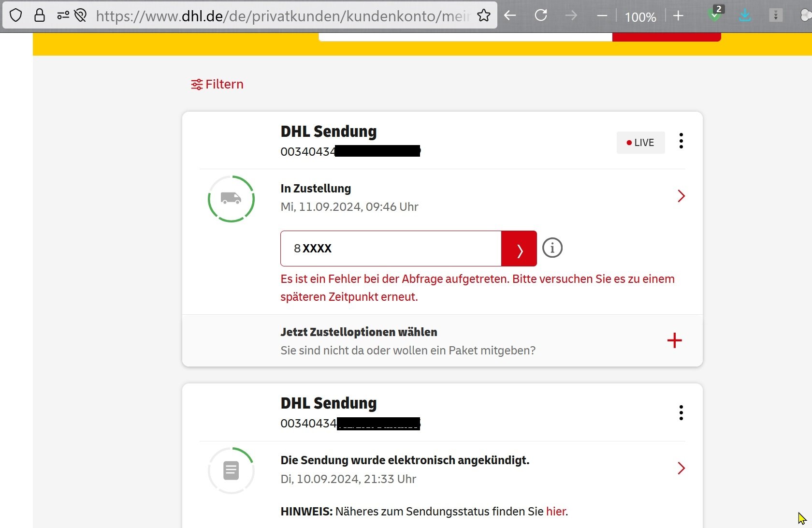Click the red error message text
The height and width of the screenshot is (528, 812).
click(478, 288)
